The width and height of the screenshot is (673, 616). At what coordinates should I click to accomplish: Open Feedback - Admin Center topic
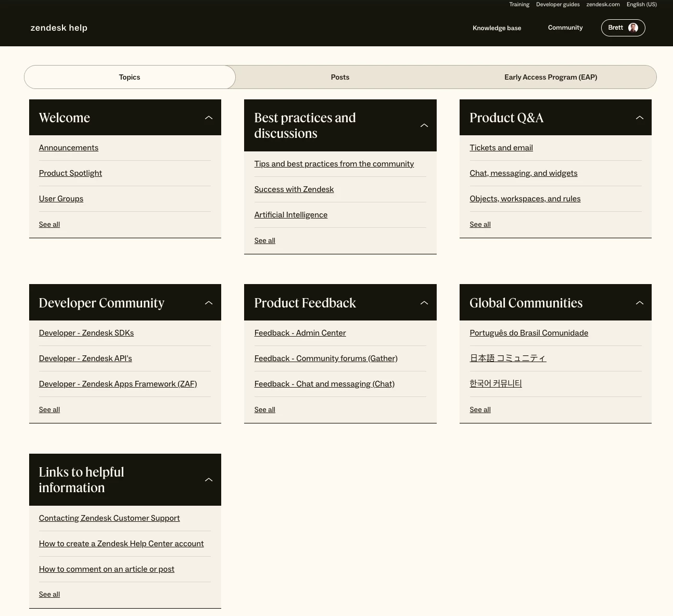[300, 333]
